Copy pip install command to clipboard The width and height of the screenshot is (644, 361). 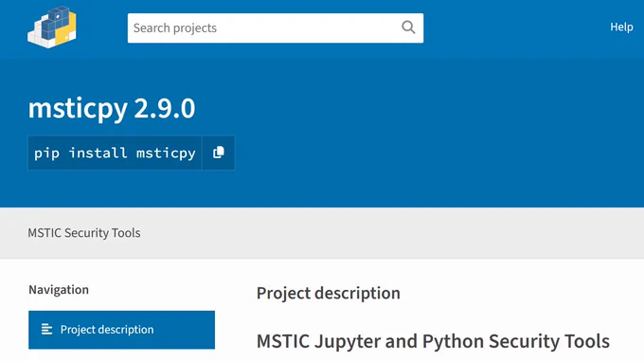coord(219,153)
